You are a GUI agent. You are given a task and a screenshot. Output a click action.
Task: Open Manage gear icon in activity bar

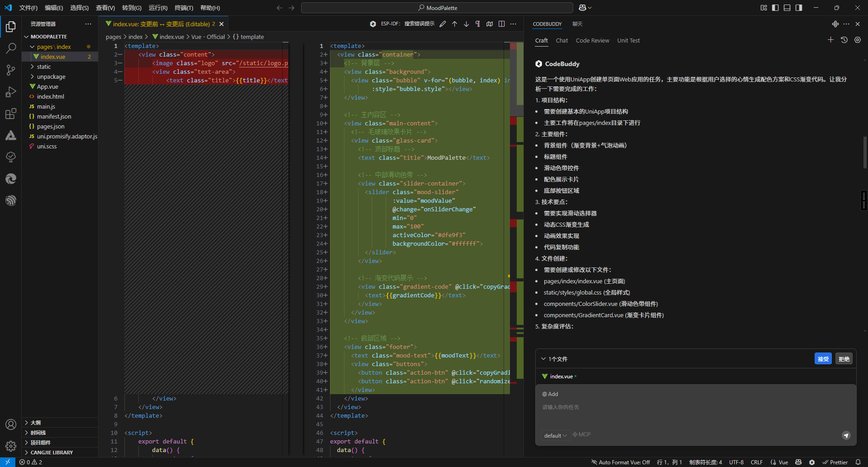point(11,446)
